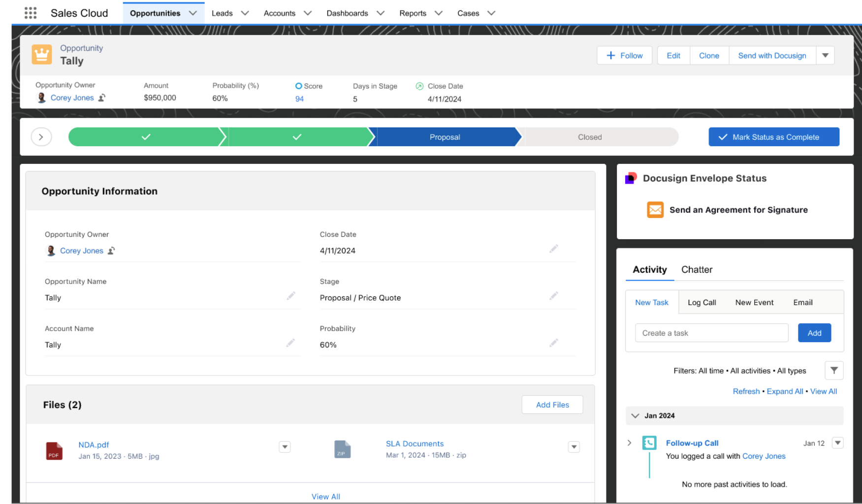
Task: Open the activity filter funnel icon
Action: pos(834,370)
